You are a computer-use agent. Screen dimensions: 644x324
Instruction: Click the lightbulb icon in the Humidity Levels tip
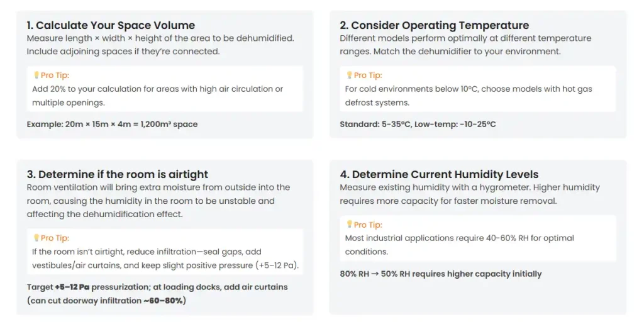coord(349,225)
